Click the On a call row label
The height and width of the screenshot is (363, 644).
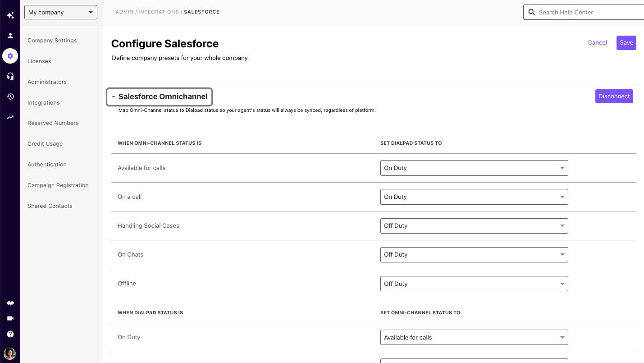[130, 197]
